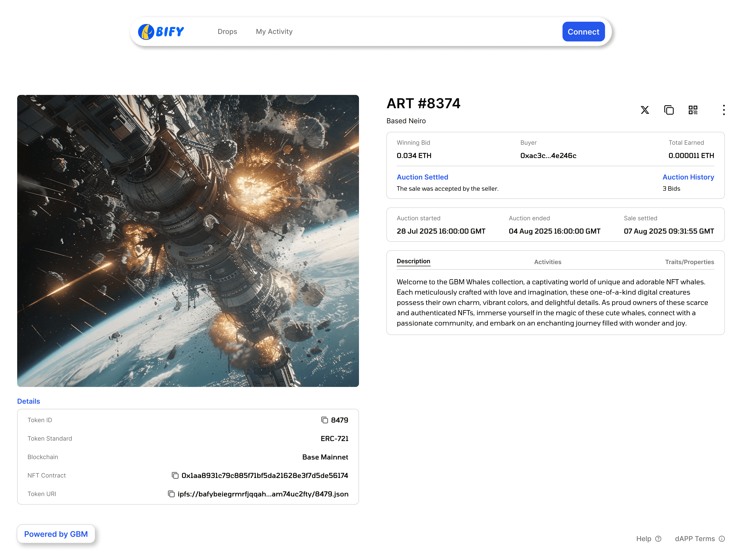Click the Help question mark icon
The image size is (742, 560).
point(658,539)
